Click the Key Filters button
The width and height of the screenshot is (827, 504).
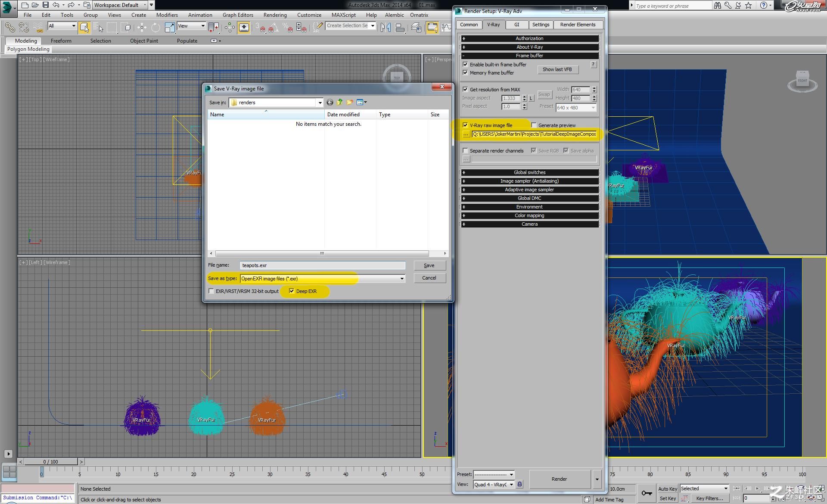pos(709,498)
